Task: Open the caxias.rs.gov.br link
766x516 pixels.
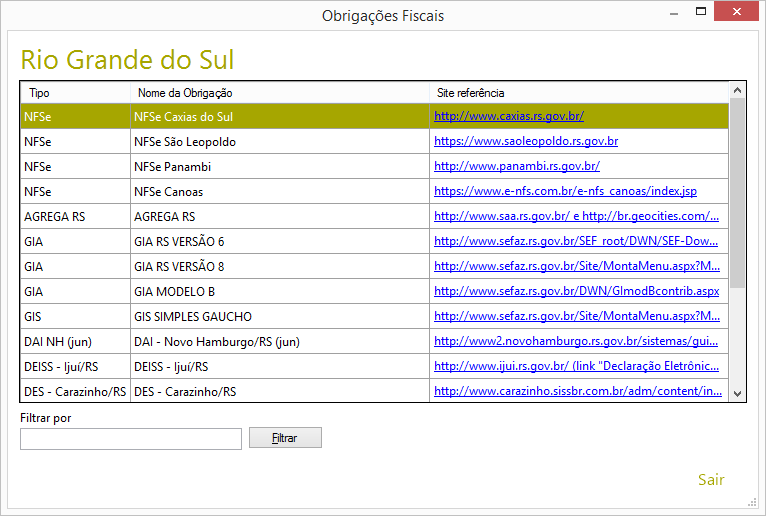Action: click(509, 116)
